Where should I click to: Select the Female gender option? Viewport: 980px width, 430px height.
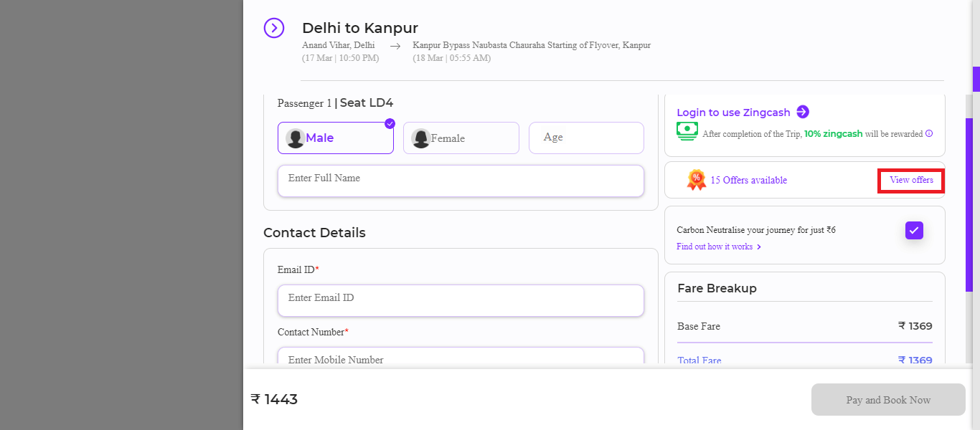(x=461, y=137)
